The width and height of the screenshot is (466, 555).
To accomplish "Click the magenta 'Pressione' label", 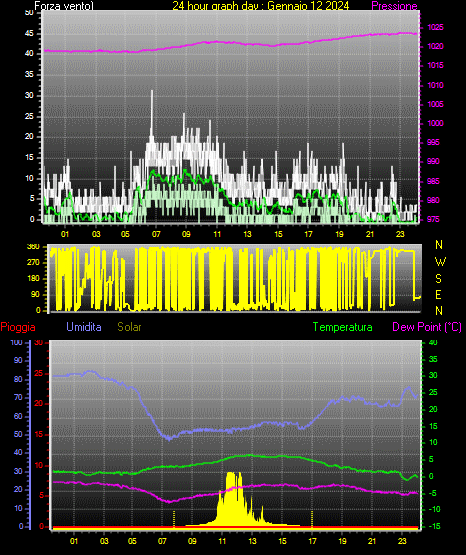I will 395,5.
